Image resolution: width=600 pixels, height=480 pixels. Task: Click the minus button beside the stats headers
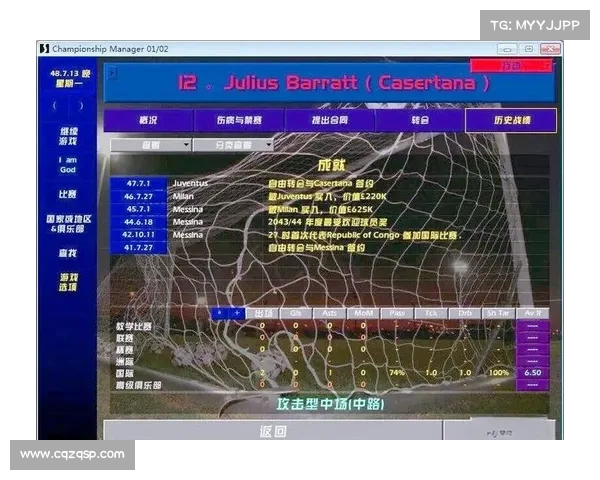coord(220,313)
